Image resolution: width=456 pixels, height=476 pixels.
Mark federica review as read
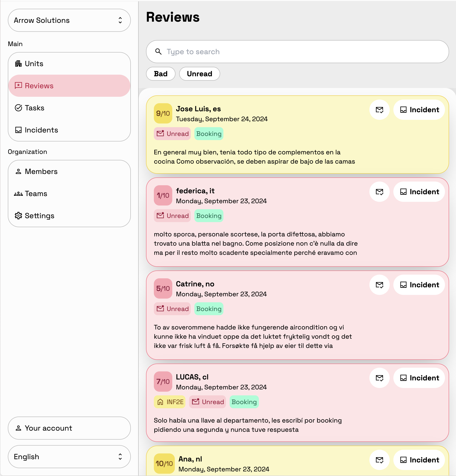[x=380, y=192]
